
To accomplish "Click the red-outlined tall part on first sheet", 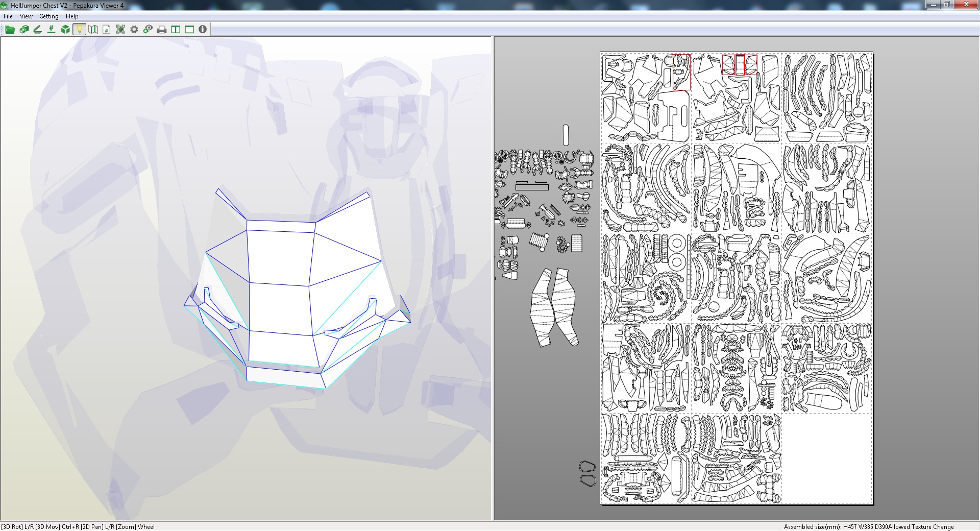I will click(681, 73).
